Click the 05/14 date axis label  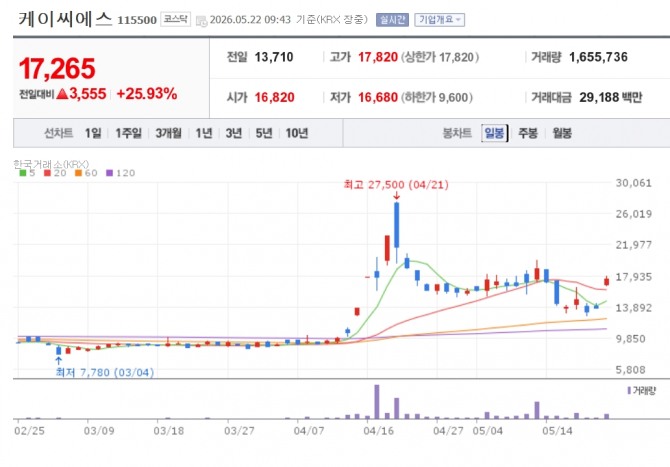[558, 431]
